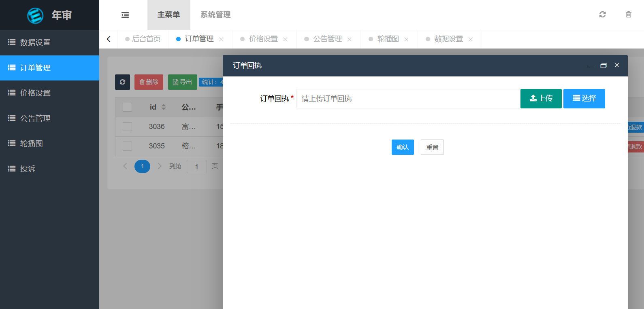Click the refresh icon in top bar
644x309 pixels.
click(x=602, y=15)
